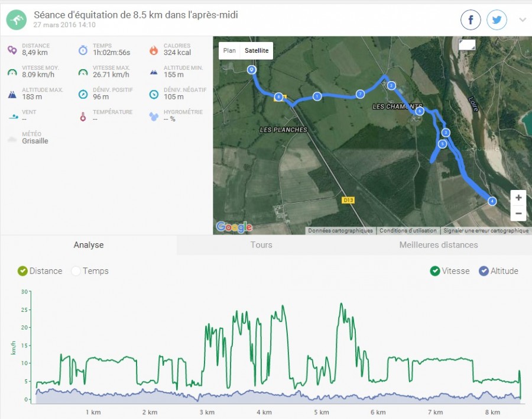532x419 pixels.
Task: Open the Tours tab
Action: (x=261, y=245)
